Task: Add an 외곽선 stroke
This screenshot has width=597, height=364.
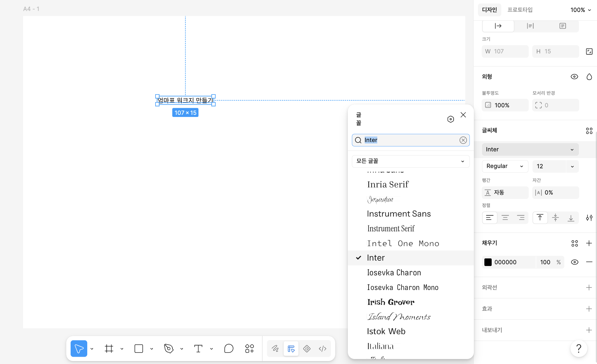Action: pos(589,288)
